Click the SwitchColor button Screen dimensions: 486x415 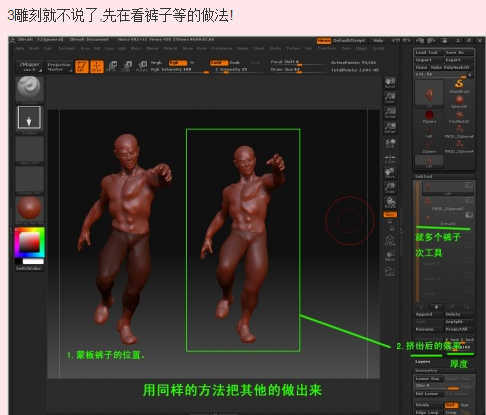(29, 268)
